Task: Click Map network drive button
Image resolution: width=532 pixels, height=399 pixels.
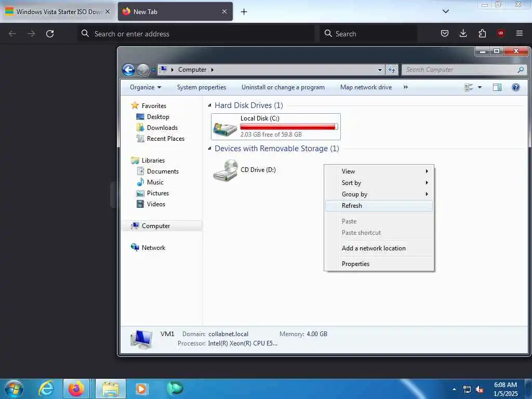Action: coord(366,87)
